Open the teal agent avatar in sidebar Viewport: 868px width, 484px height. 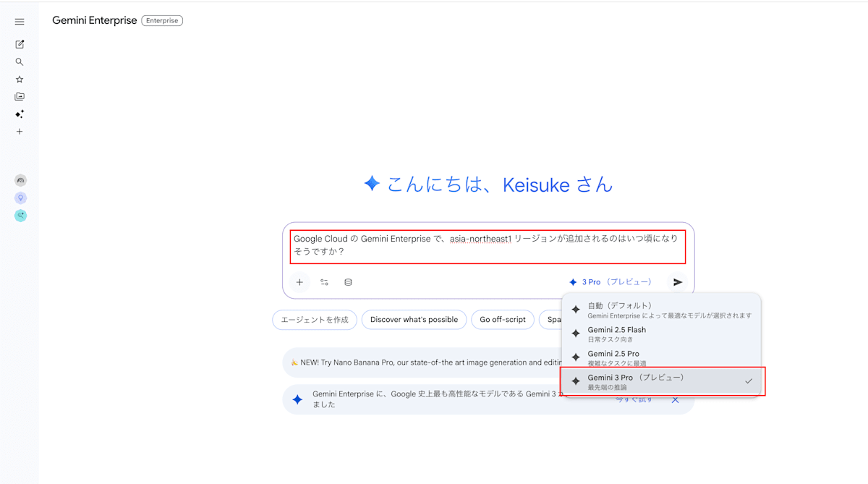tap(20, 216)
